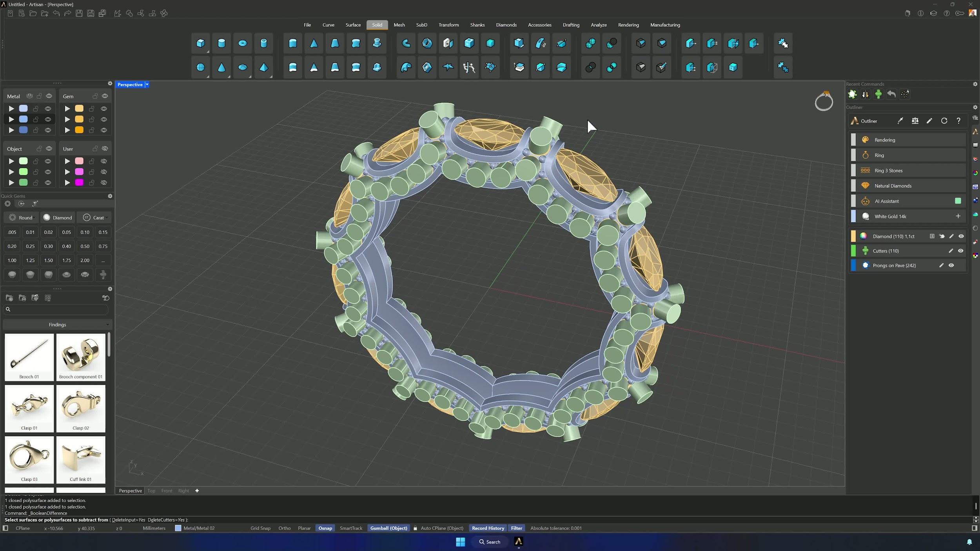
Task: Click the Undo icon in Recent Commands
Action: click(x=891, y=94)
